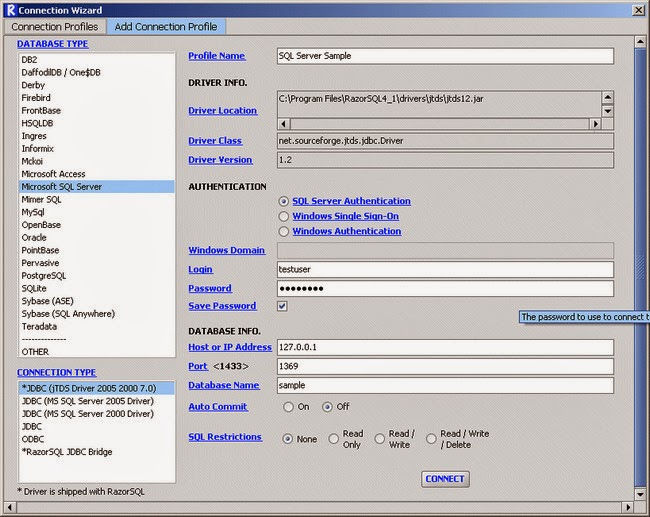Focus the Profile Name input field

coord(445,56)
